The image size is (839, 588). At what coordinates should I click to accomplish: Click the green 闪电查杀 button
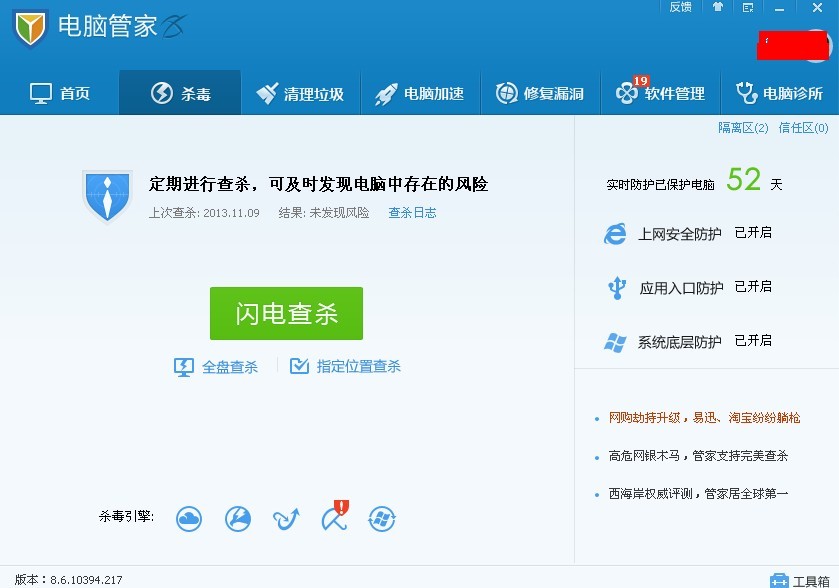[x=286, y=314]
